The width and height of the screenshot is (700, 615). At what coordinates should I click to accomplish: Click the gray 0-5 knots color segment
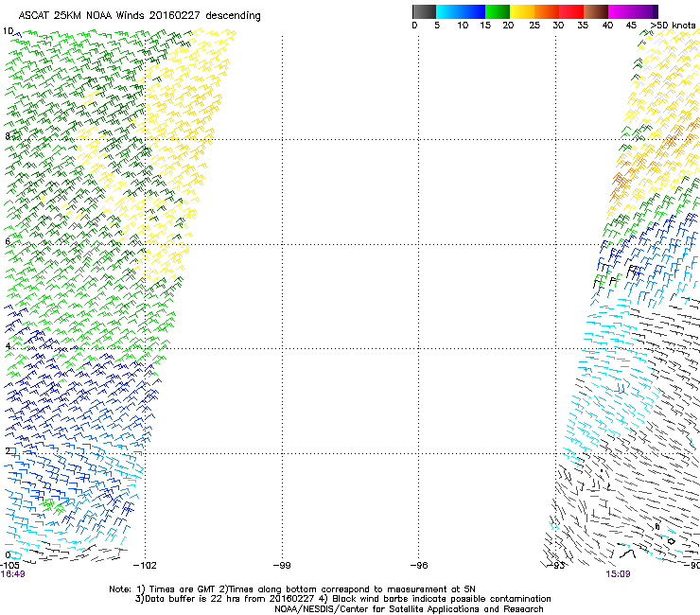424,11
